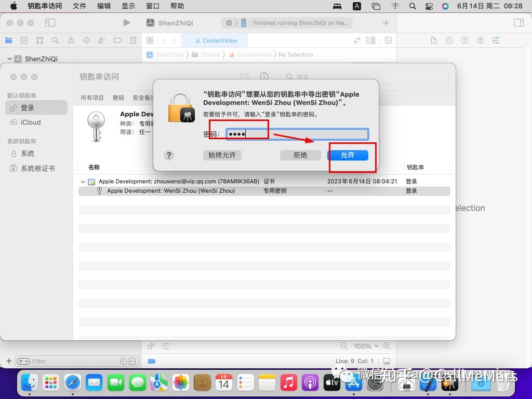This screenshot has height=399, width=532.
Task: Click the 拒绝 (Deny) button
Action: point(300,155)
